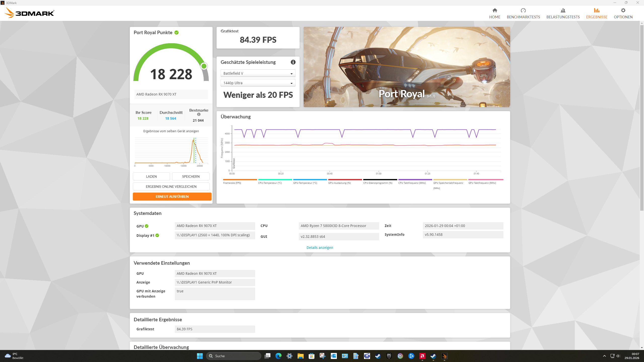
Task: Click the verified checkmark beside Port Royal Punkte
Action: coord(176,32)
